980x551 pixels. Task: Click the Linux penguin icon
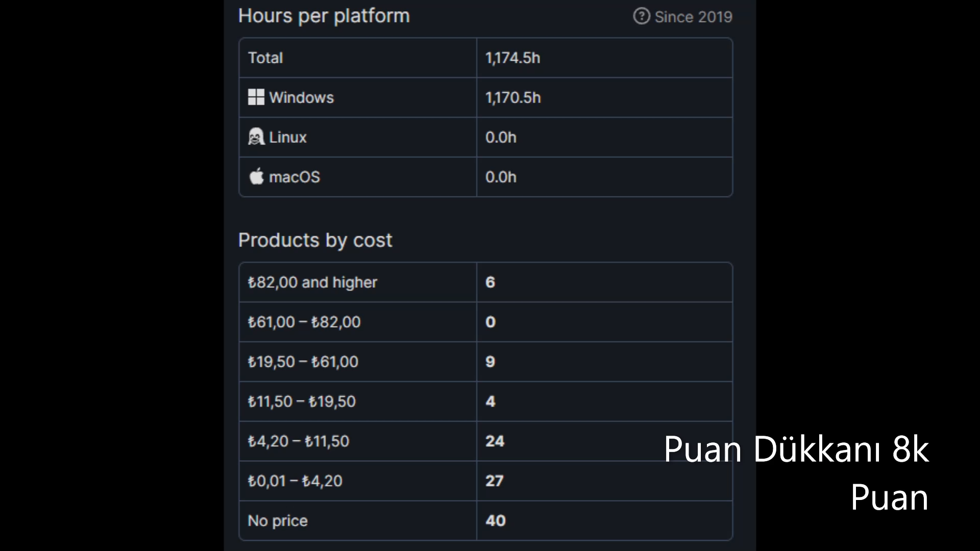click(x=256, y=137)
